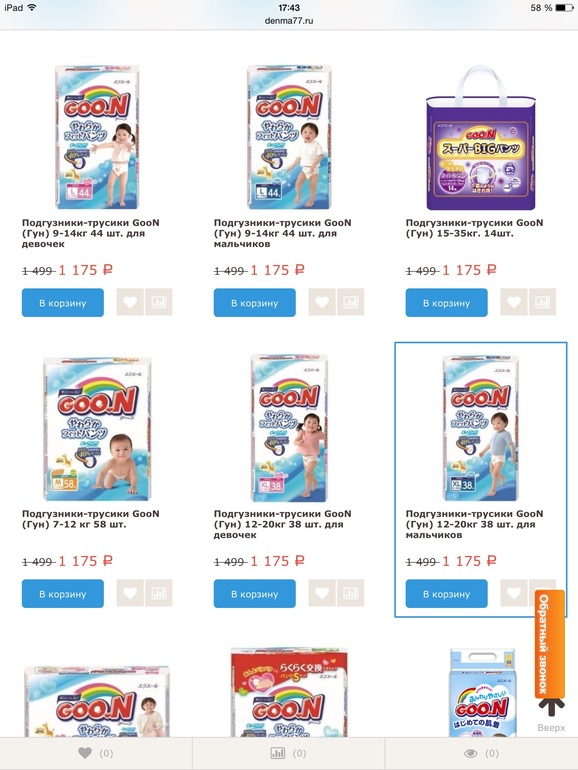The height and width of the screenshot is (770, 578).
Task: Open product link GooN 15-35кг. 14шт.
Action: (474, 228)
